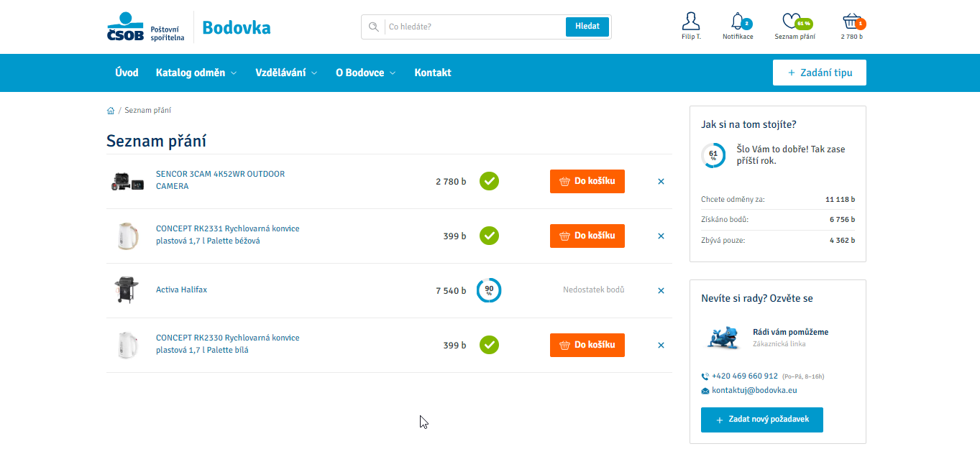Call the +420 469 660 912 number link
The height and width of the screenshot is (472, 980).
pyautogui.click(x=745, y=376)
